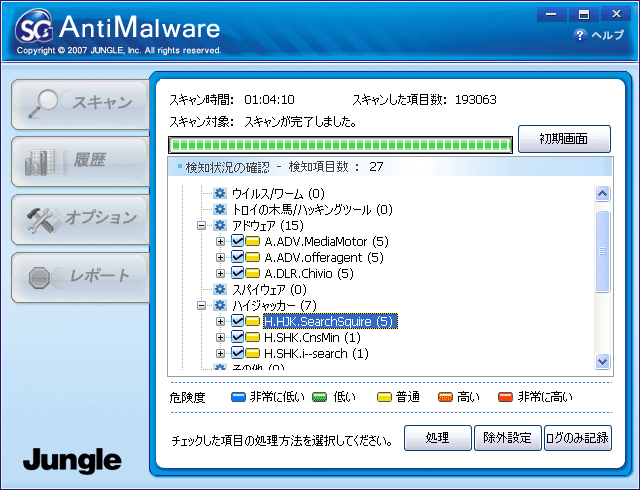This screenshot has height=490, width=640.
Task: Click yellow risk icon of H.SHK.i--search
Action: click(253, 353)
